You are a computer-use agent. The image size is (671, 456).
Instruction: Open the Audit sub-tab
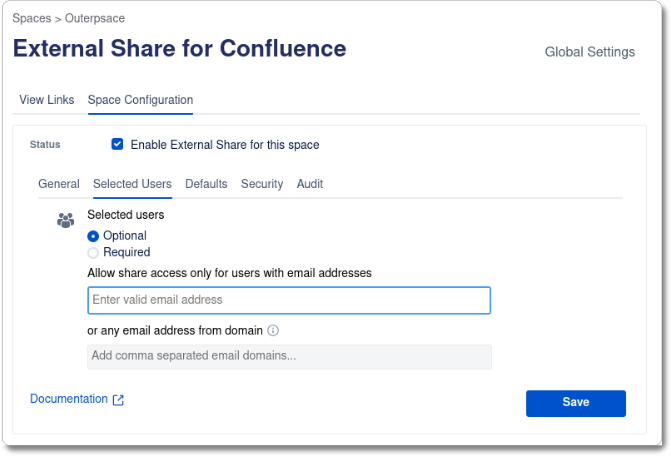[310, 184]
